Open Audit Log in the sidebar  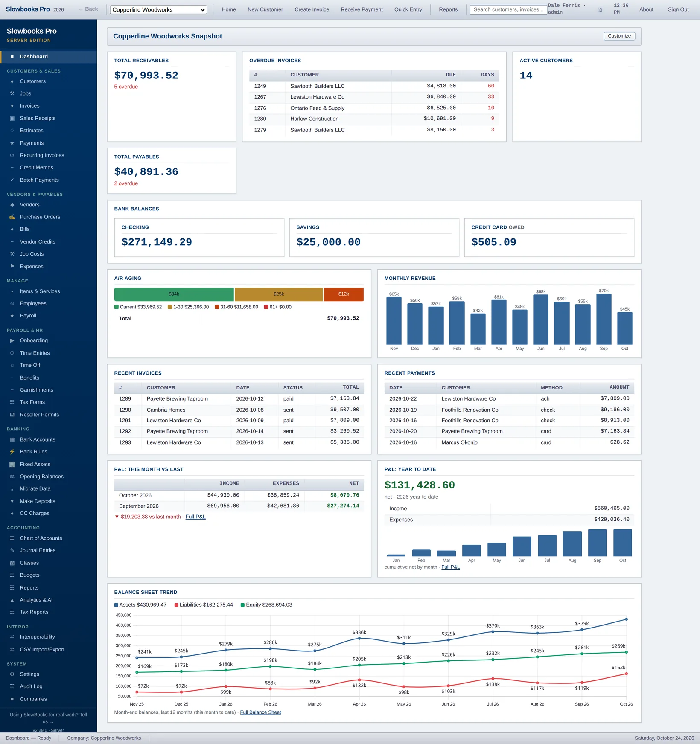click(49, 686)
